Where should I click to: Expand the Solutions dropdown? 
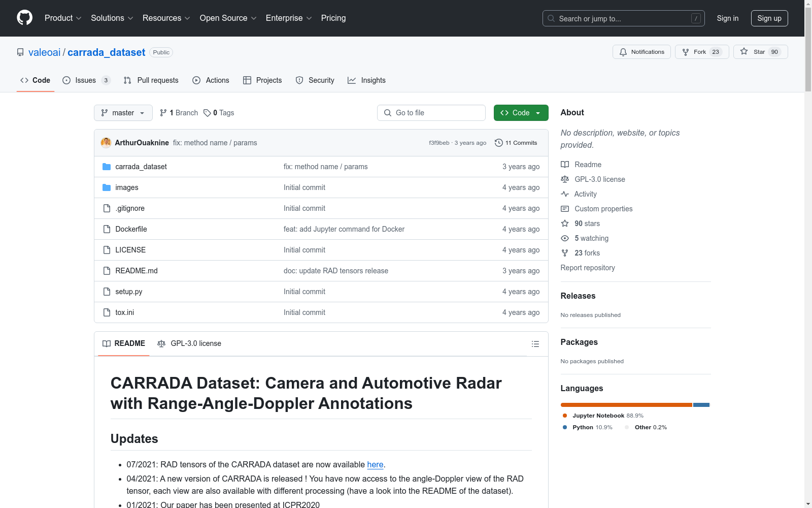point(112,18)
